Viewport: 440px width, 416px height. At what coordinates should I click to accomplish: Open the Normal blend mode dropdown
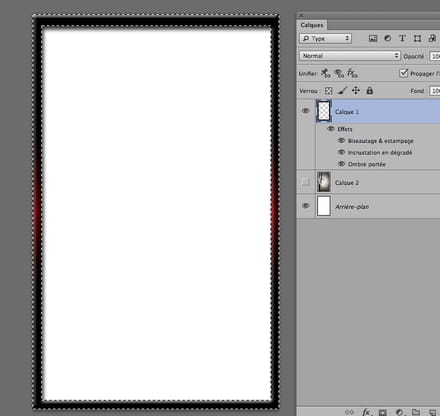(350, 56)
